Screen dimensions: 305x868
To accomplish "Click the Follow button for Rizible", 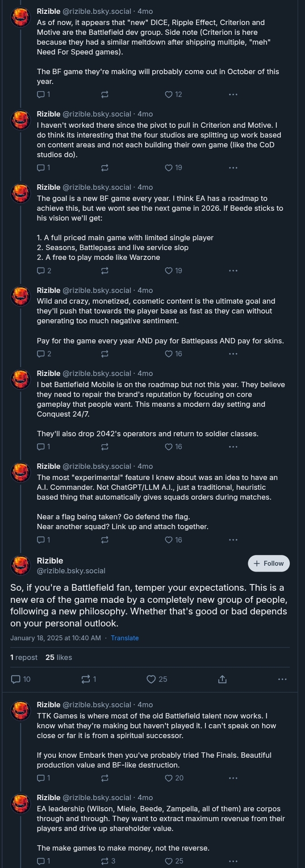I will (269, 563).
